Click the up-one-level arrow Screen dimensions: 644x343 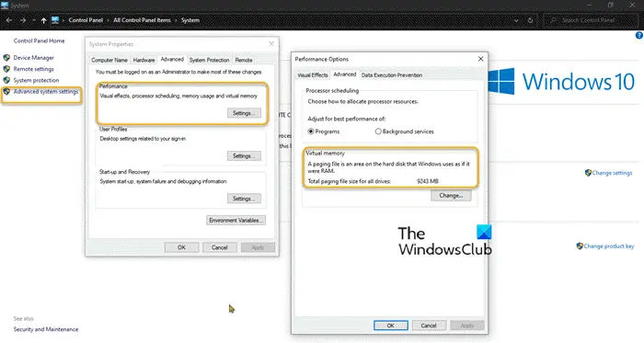click(x=43, y=20)
